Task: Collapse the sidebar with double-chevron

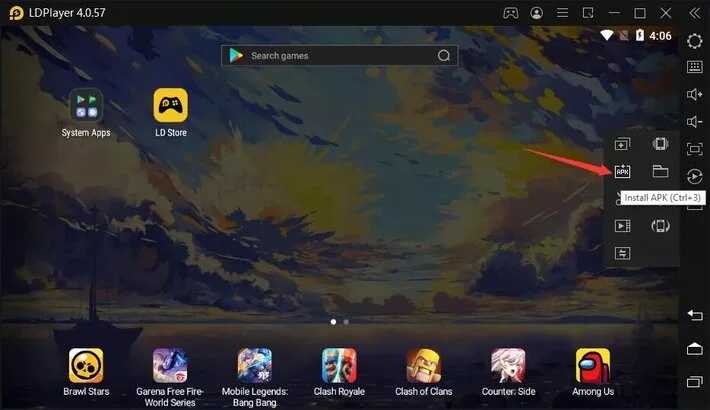Action: click(694, 13)
